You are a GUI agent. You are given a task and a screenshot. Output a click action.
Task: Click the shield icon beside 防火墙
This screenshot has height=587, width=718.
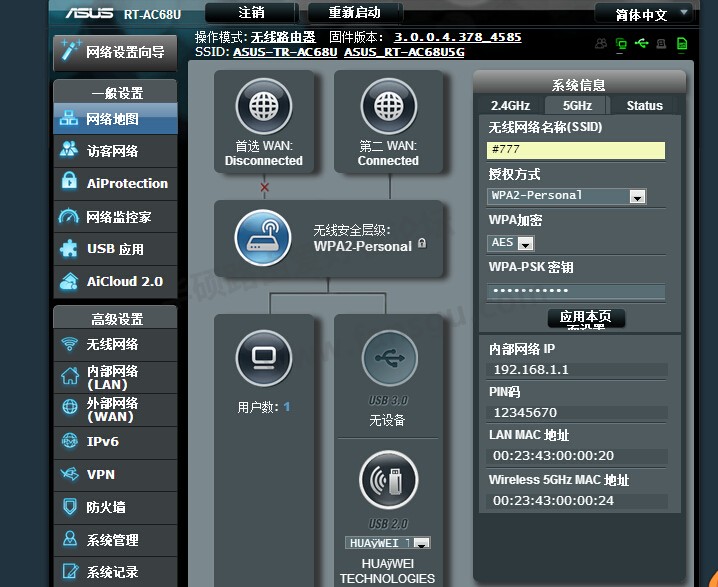click(70, 507)
